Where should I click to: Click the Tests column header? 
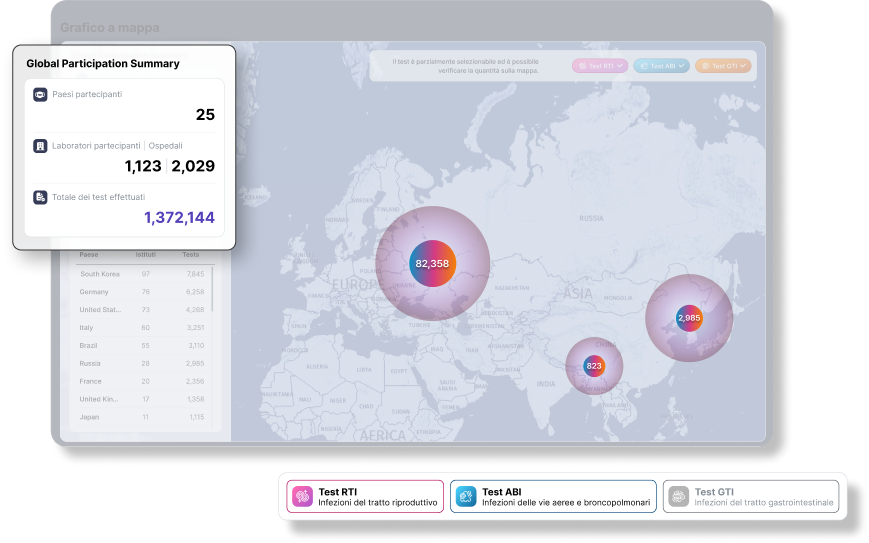click(191, 255)
